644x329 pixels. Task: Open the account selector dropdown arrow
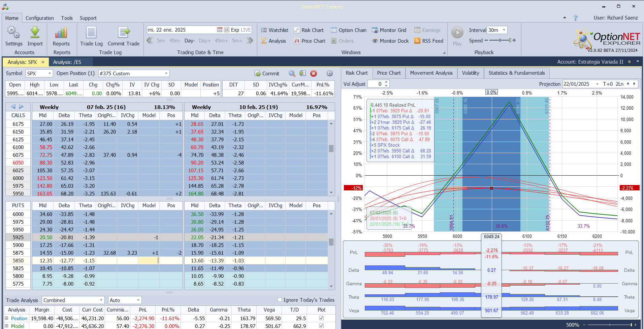pyautogui.click(x=638, y=62)
